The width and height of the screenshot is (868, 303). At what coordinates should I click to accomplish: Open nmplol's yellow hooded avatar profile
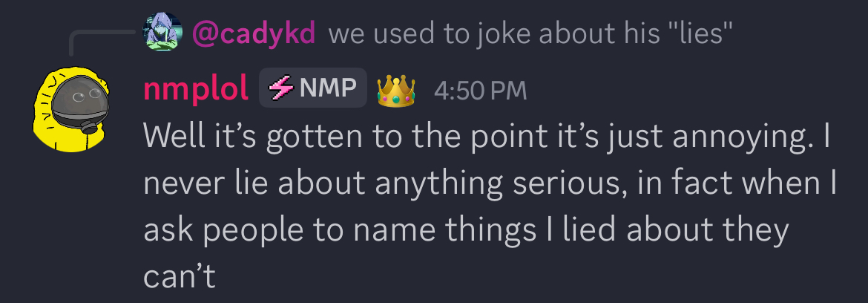click(x=71, y=108)
